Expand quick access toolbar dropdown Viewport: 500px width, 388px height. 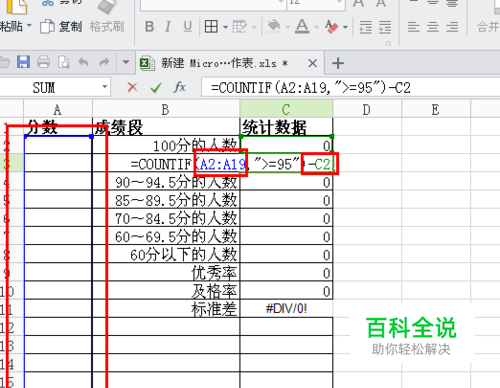[x=126, y=62]
